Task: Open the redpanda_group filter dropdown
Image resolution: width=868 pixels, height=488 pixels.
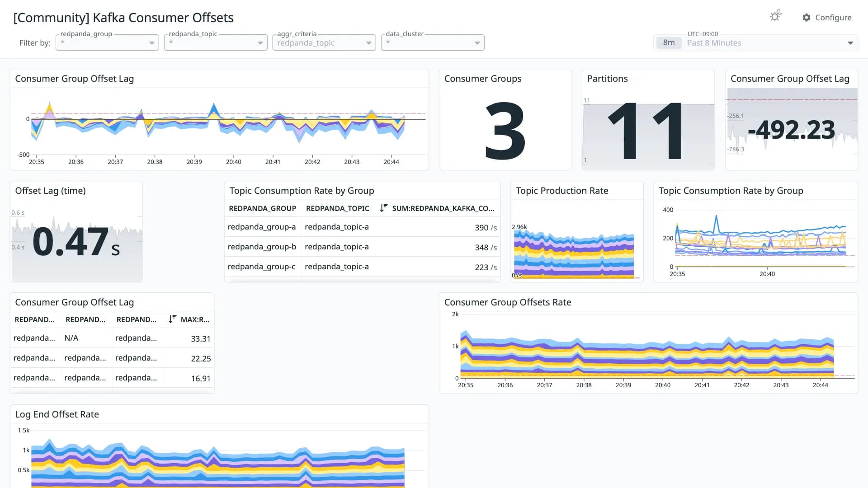Action: [107, 42]
